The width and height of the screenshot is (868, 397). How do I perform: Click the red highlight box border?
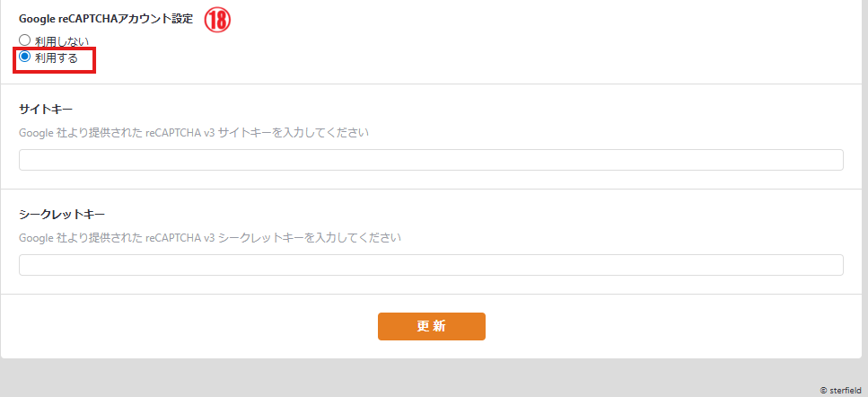point(95,61)
